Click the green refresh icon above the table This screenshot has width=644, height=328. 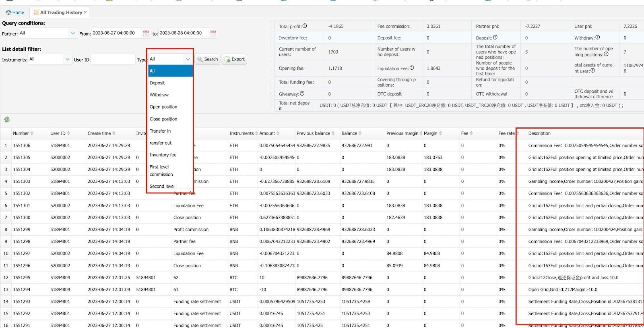tap(7, 120)
